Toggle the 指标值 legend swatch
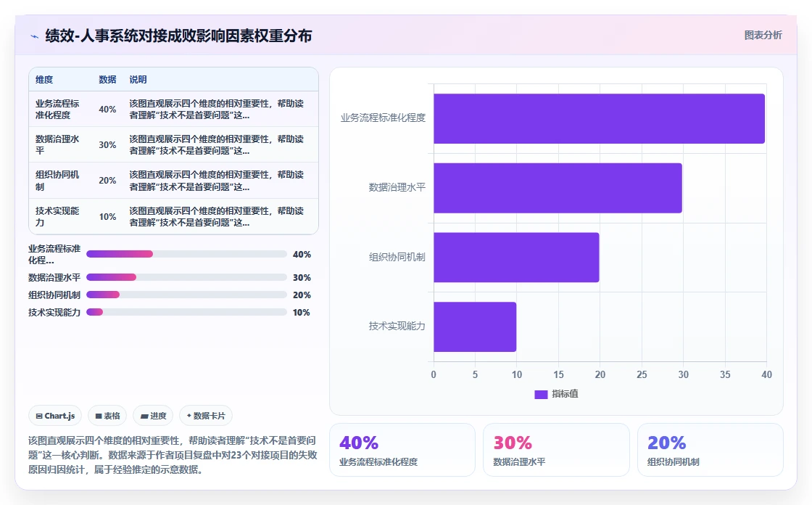The width and height of the screenshot is (812, 505). [541, 394]
